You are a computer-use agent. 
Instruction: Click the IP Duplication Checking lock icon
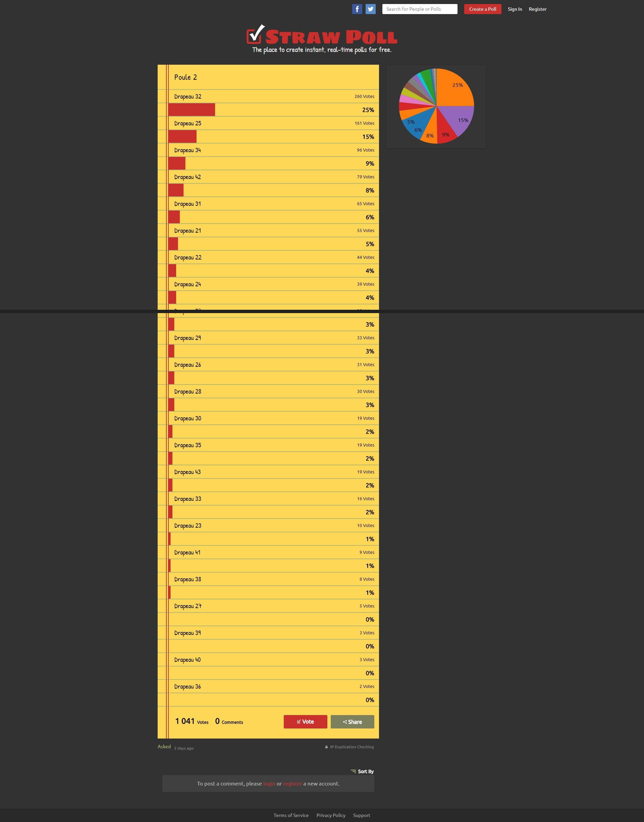pyautogui.click(x=326, y=747)
